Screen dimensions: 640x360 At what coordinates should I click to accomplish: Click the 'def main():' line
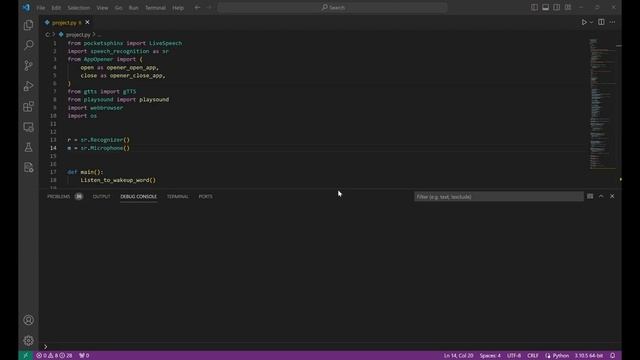point(85,172)
